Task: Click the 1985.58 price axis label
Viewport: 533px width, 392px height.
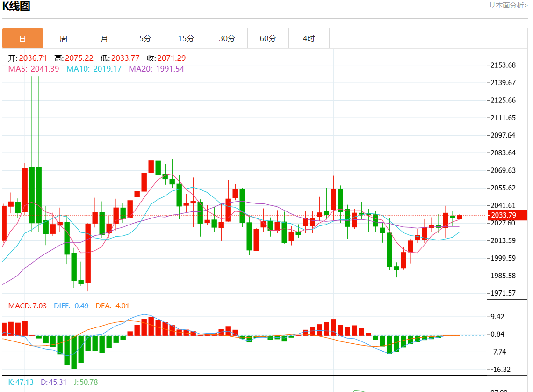Action: coord(503,276)
